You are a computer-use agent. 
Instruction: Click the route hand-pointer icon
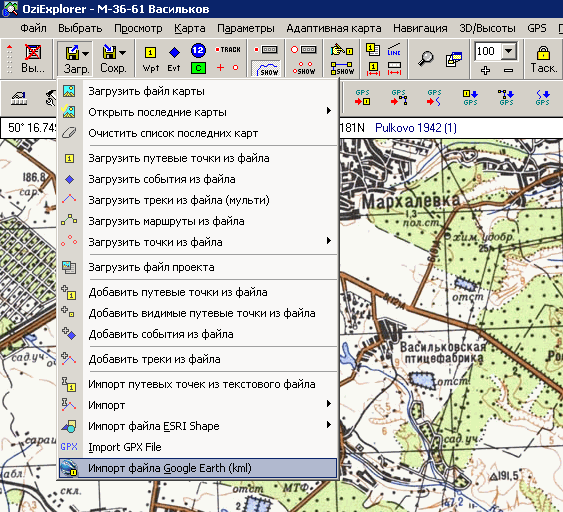341,50
